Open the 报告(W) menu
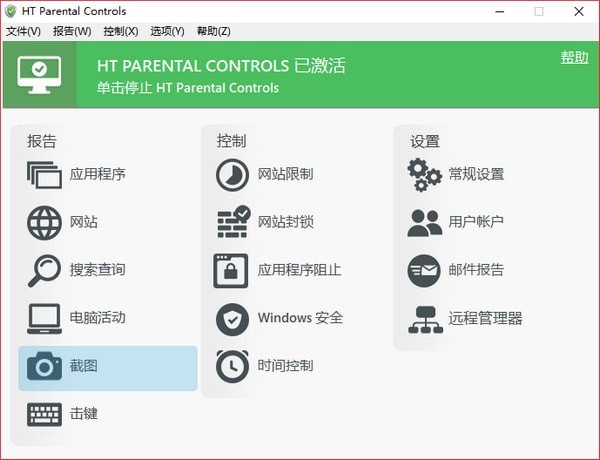 click(72, 31)
